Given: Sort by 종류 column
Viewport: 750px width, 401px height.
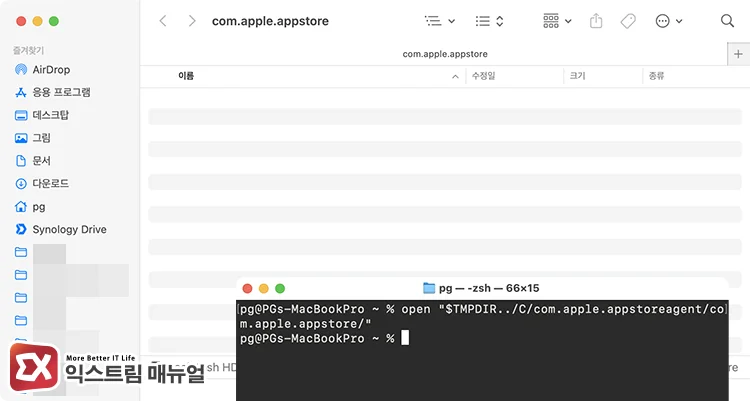Looking at the screenshot, I should [x=656, y=76].
